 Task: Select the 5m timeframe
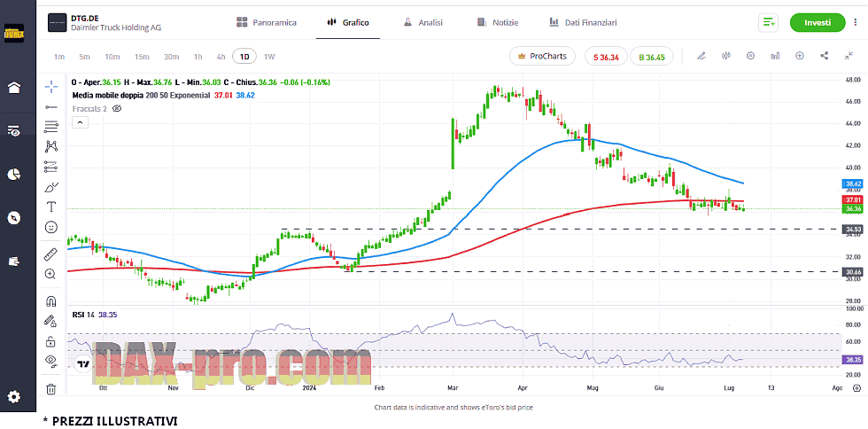84,57
